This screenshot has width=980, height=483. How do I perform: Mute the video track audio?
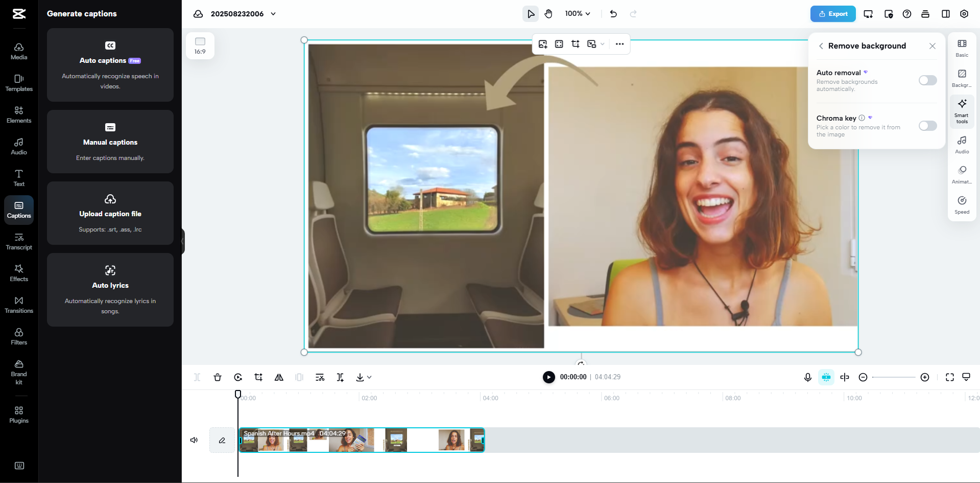pos(194,440)
